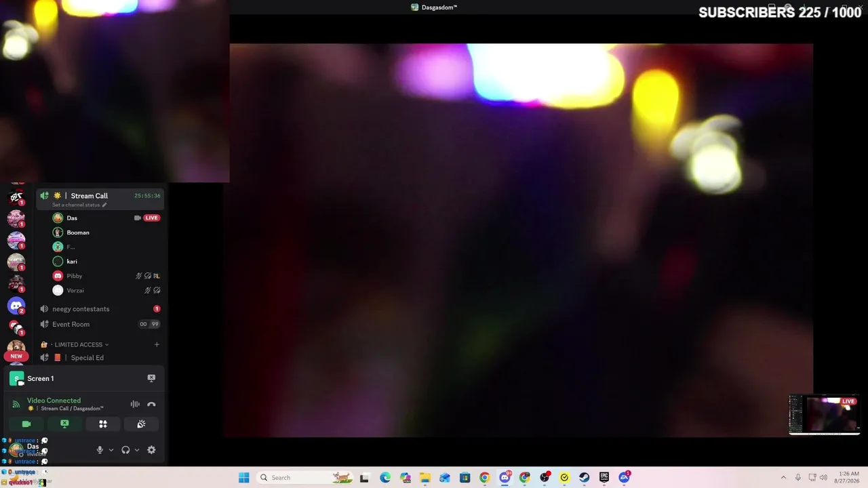
Task: Click the Das user avatar panel
Action: click(x=17, y=449)
